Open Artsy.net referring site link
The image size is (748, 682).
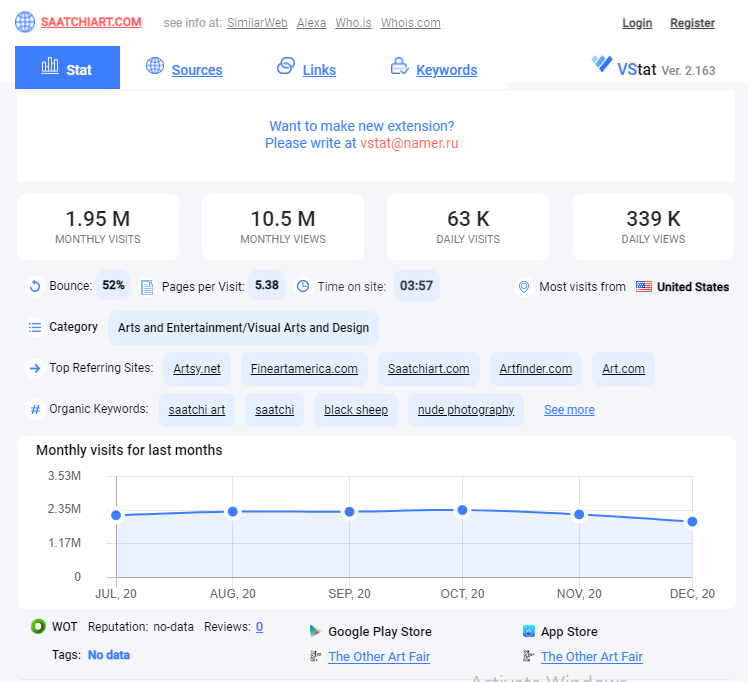pyautogui.click(x=197, y=369)
